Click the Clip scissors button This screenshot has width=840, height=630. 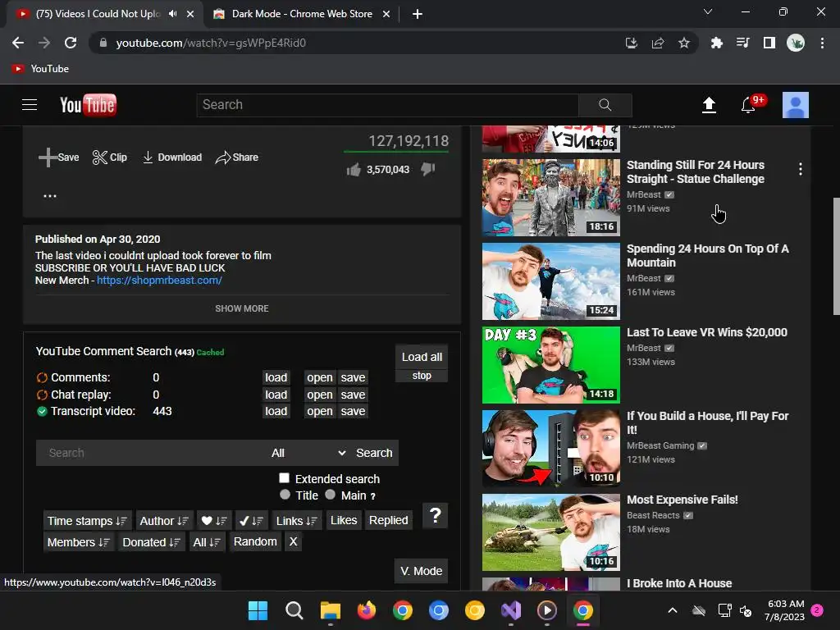110,157
